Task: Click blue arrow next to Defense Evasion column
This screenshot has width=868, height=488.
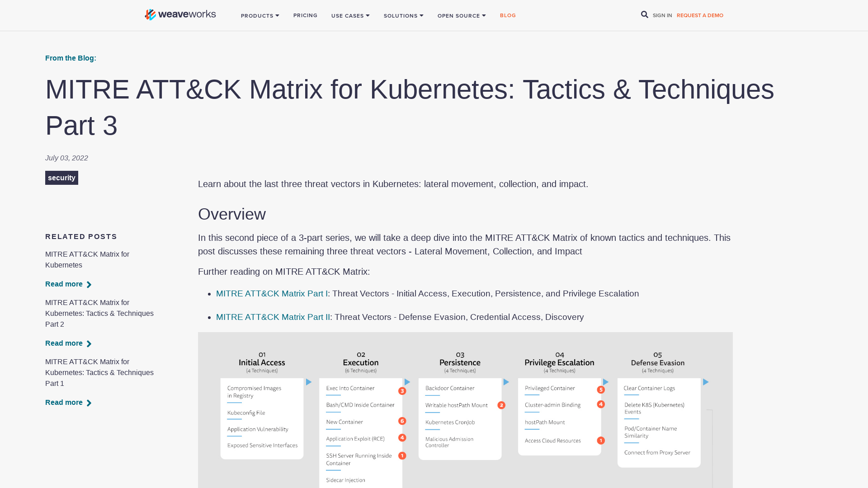Action: click(705, 382)
